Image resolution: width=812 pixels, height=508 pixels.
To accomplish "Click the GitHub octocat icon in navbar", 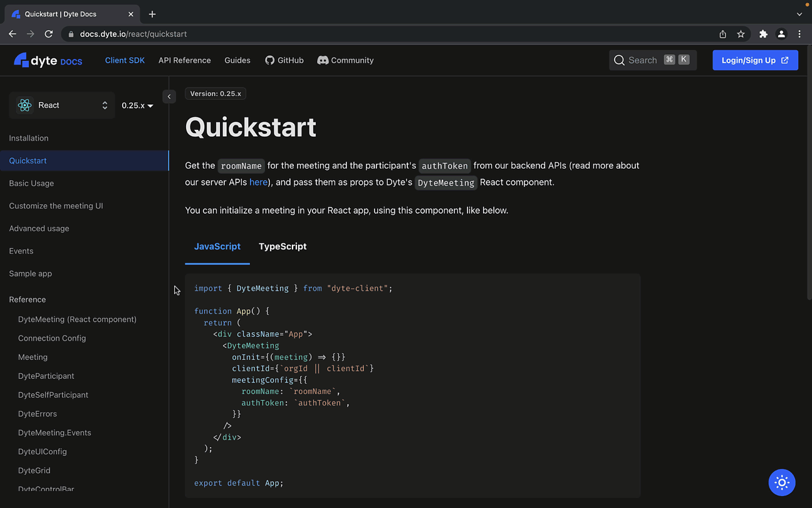I will 269,60.
